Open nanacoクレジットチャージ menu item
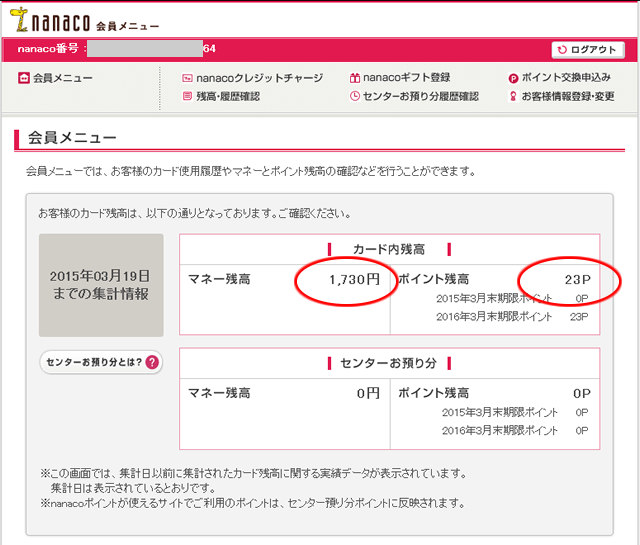This screenshot has height=545, width=640. pos(259,78)
